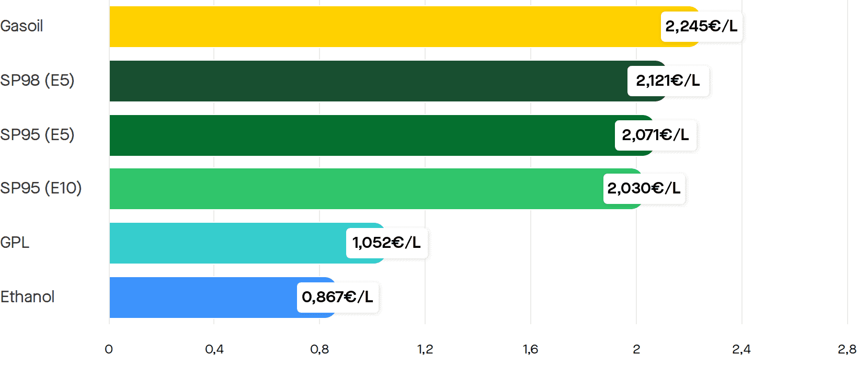The height and width of the screenshot is (388, 868).
Task: Click the 2,121€/L price label
Action: [668, 81]
